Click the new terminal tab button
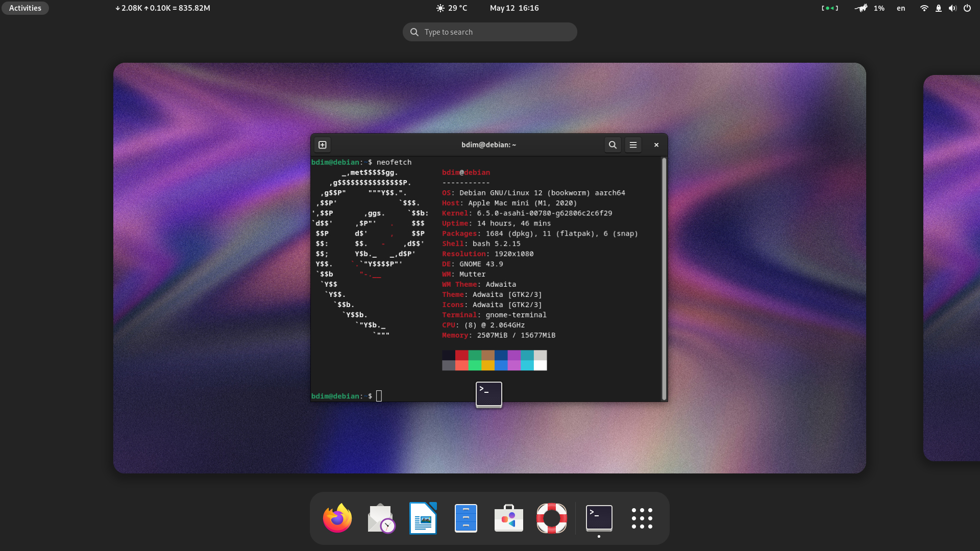The image size is (980, 551). pos(322,144)
